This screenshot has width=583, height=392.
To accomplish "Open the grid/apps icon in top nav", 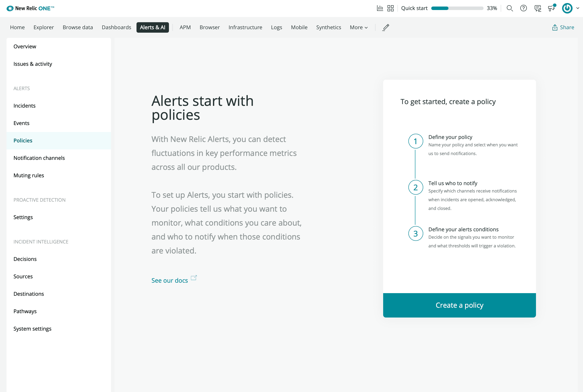I will tap(391, 8).
